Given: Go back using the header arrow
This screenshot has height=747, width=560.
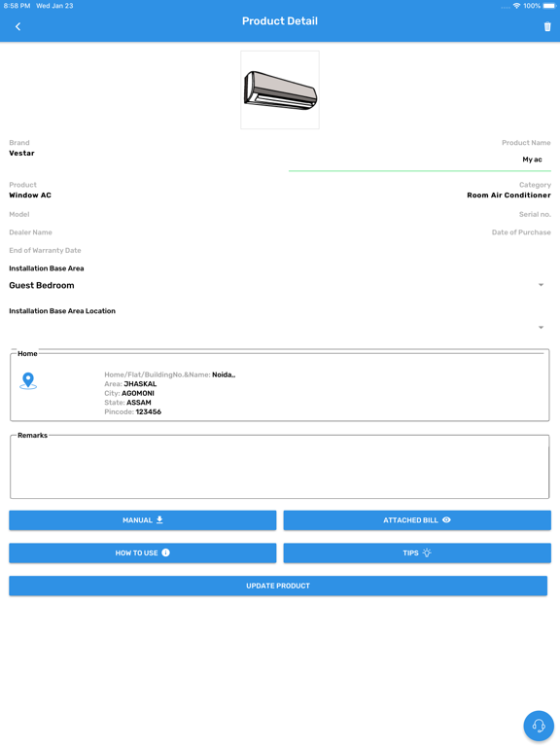Looking at the screenshot, I should point(18,26).
